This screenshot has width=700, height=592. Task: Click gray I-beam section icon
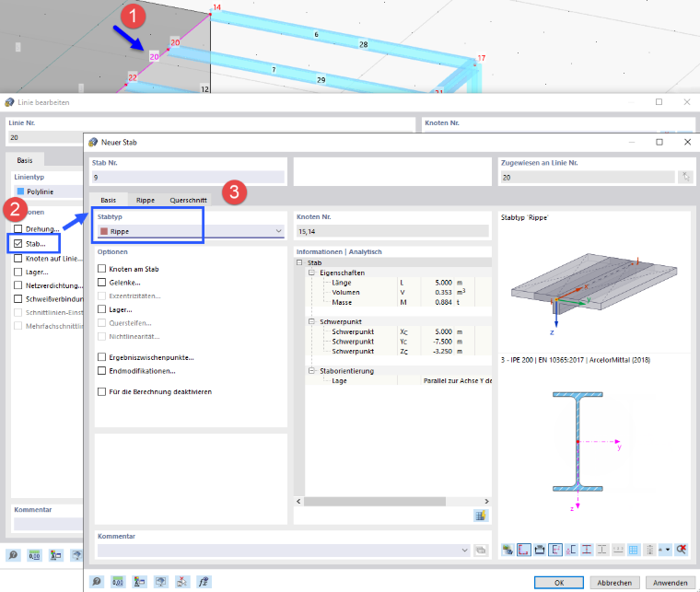[x=602, y=550]
